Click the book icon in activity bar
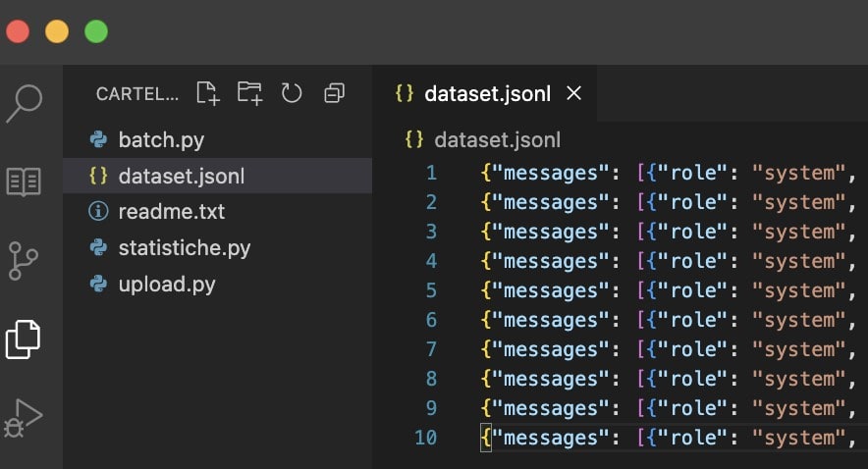The image size is (868, 469). 24,182
